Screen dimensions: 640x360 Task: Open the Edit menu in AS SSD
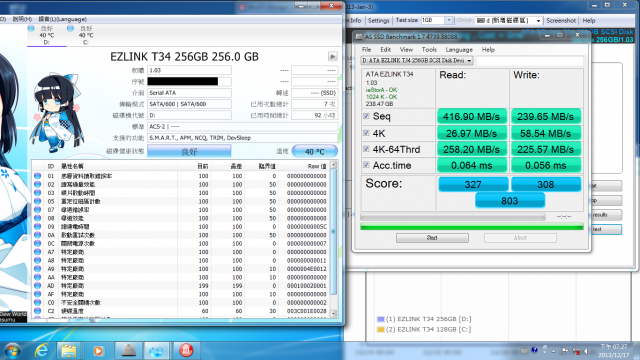(x=385, y=49)
